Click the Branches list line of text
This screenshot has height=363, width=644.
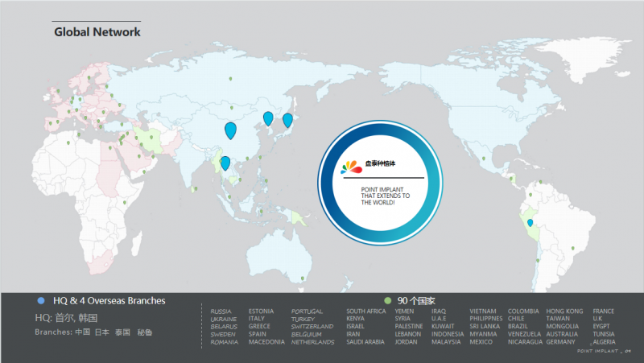tap(93, 332)
